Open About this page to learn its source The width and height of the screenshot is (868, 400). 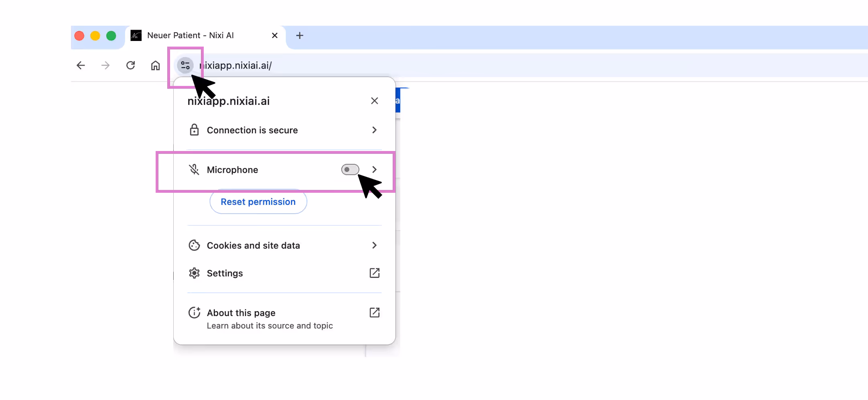(x=241, y=313)
